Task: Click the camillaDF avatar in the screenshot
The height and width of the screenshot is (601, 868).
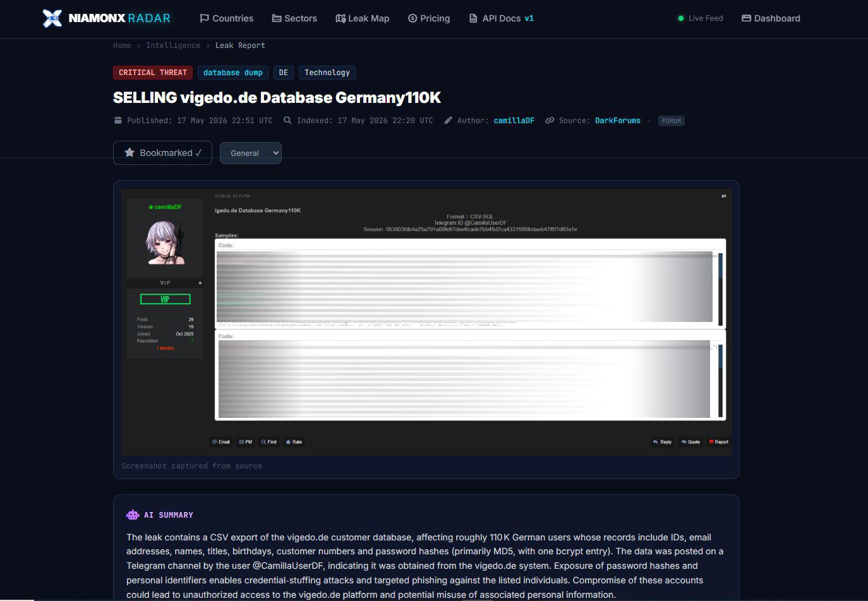Action: click(165, 242)
